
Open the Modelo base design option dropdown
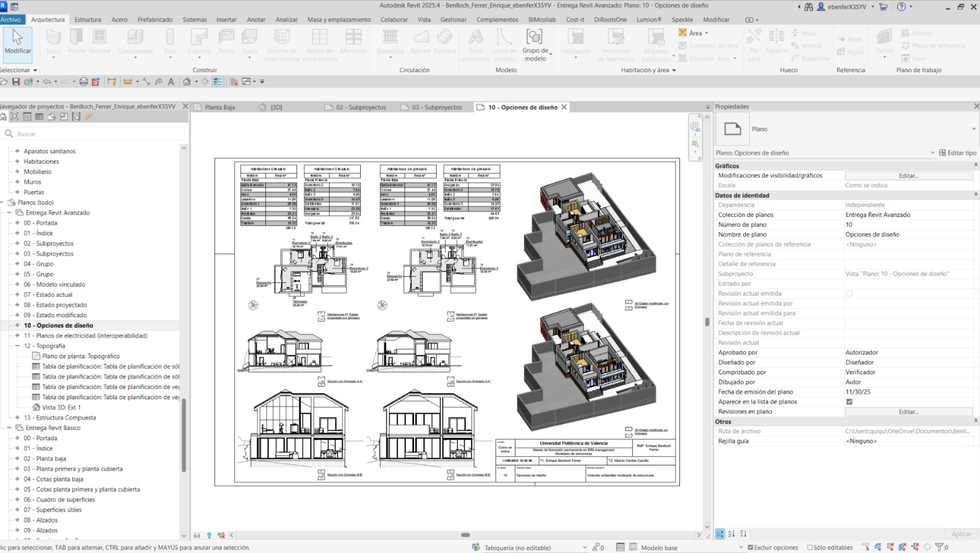coord(741,547)
